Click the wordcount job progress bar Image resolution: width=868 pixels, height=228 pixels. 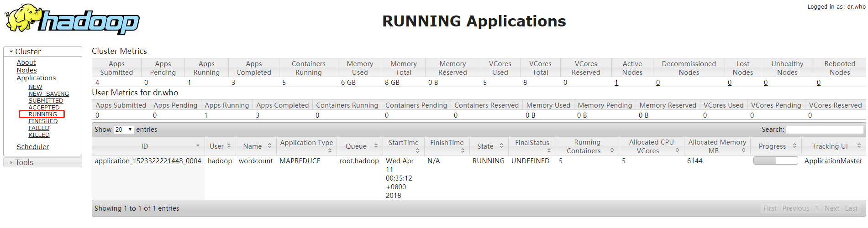(x=775, y=161)
